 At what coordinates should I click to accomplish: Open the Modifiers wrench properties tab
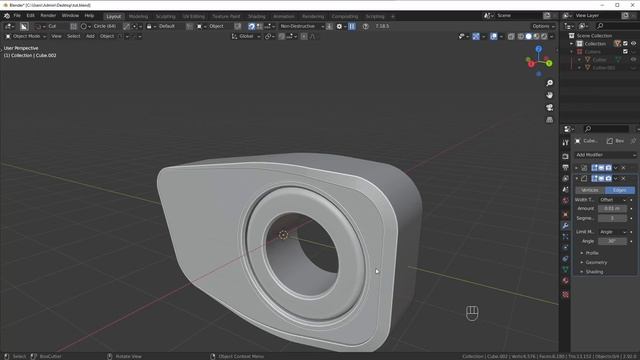click(565, 226)
